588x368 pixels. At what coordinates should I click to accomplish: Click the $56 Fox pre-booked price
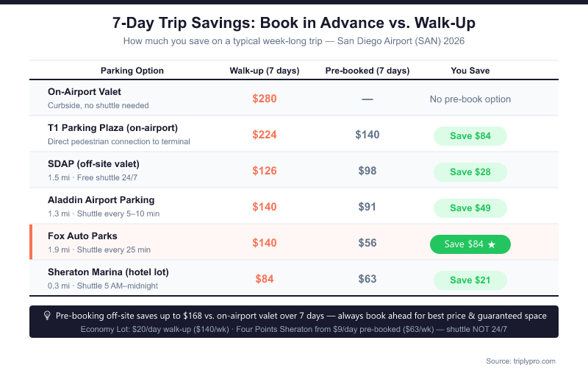tap(367, 244)
